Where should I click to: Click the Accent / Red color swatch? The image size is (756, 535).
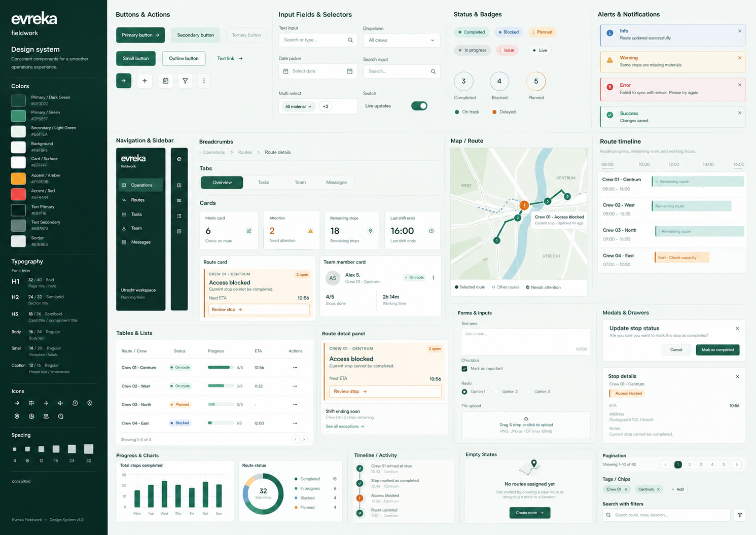pos(19,194)
